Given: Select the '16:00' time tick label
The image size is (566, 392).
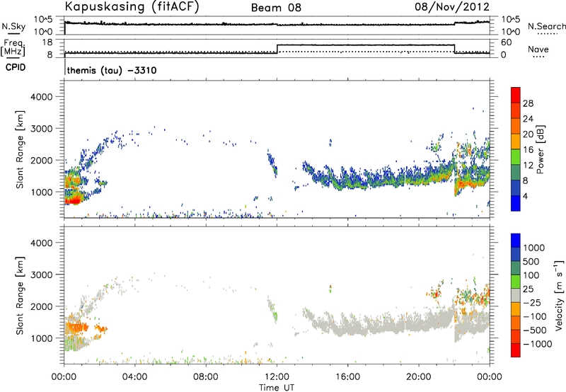Looking at the screenshot, I should pyautogui.click(x=347, y=377).
